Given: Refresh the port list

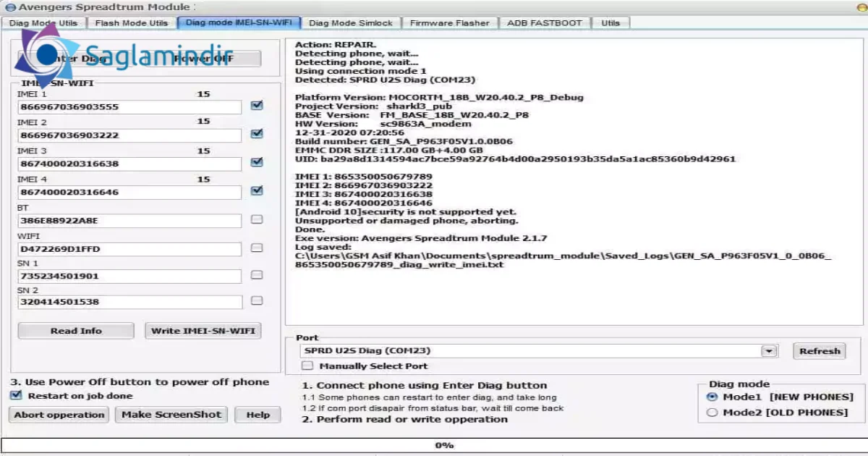Looking at the screenshot, I should (820, 351).
